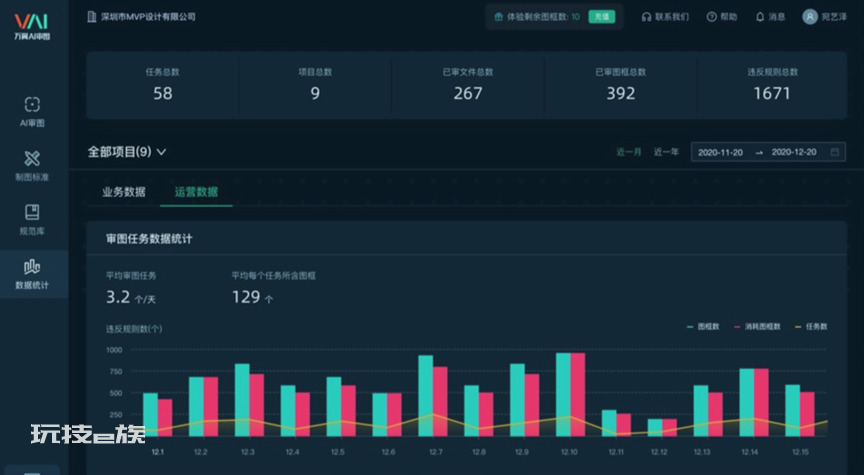Select the 近一月 time filter
This screenshot has width=864, height=475.
(x=629, y=152)
